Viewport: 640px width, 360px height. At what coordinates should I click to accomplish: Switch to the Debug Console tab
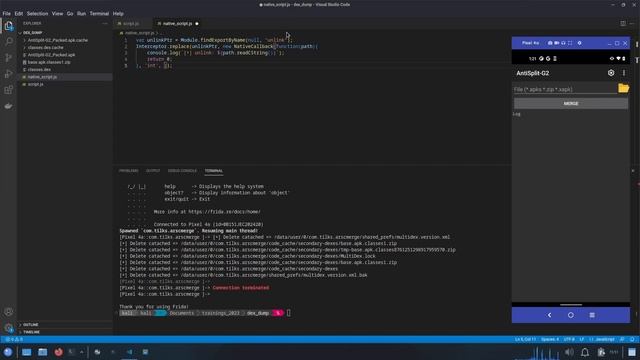pyautogui.click(x=182, y=171)
